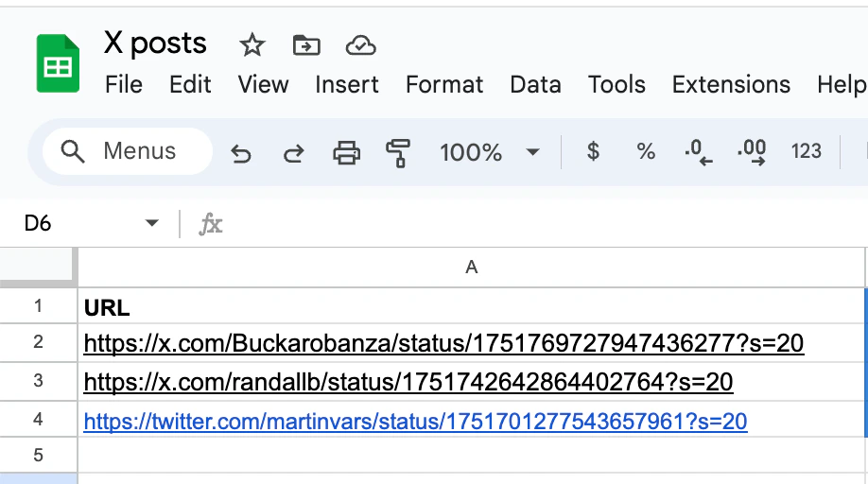Select row 5 header
The image size is (868, 484).
tap(38, 455)
